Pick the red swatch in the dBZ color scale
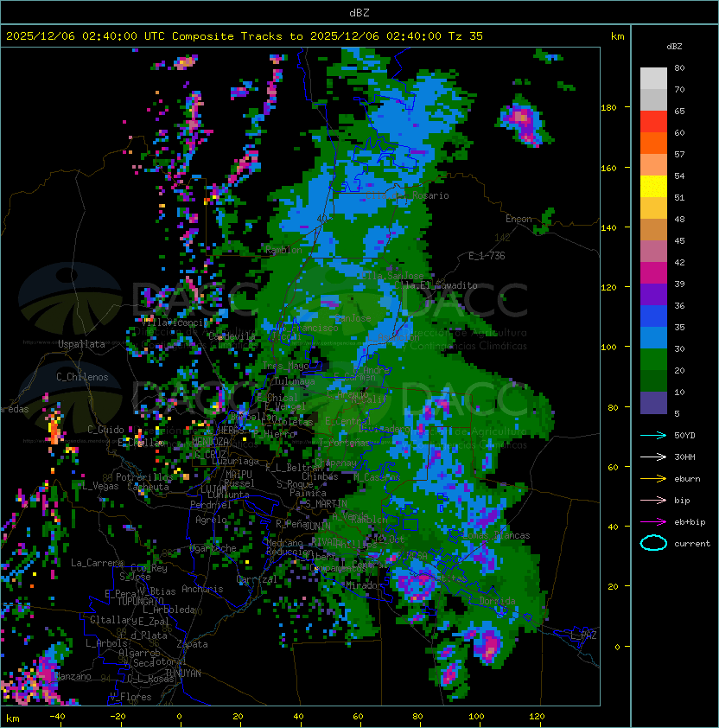719x728 pixels. 653,122
